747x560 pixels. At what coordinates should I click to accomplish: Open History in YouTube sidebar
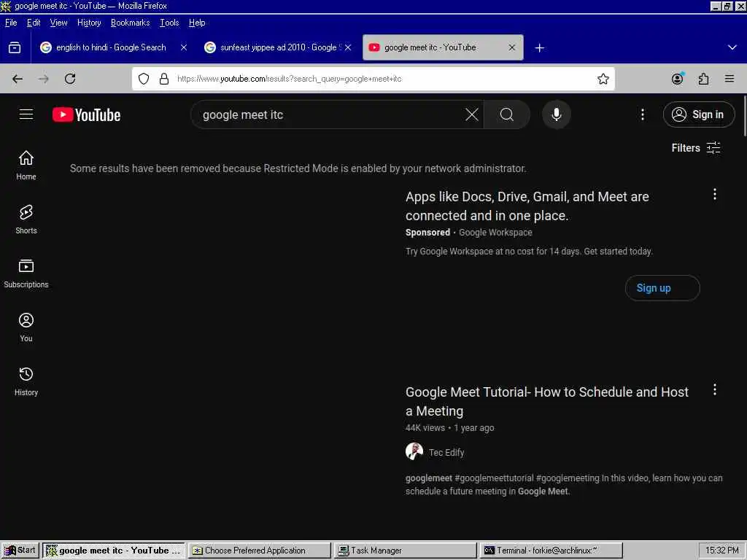(26, 381)
